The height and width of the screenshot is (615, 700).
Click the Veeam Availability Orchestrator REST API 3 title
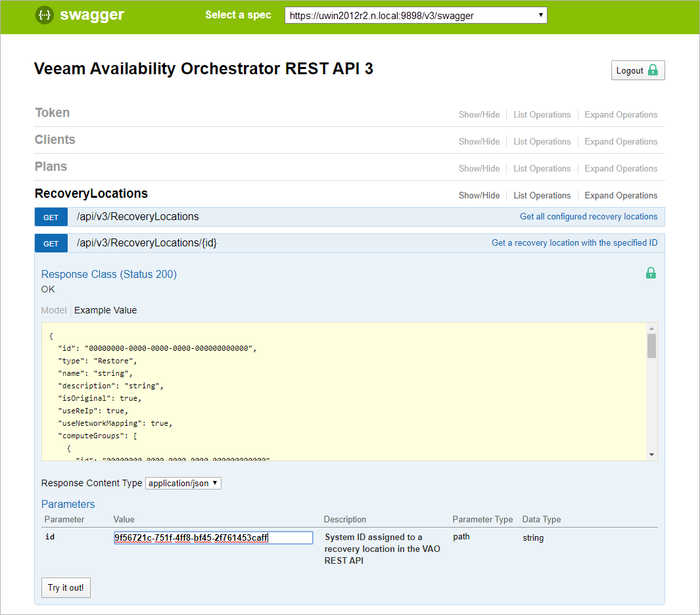point(204,69)
